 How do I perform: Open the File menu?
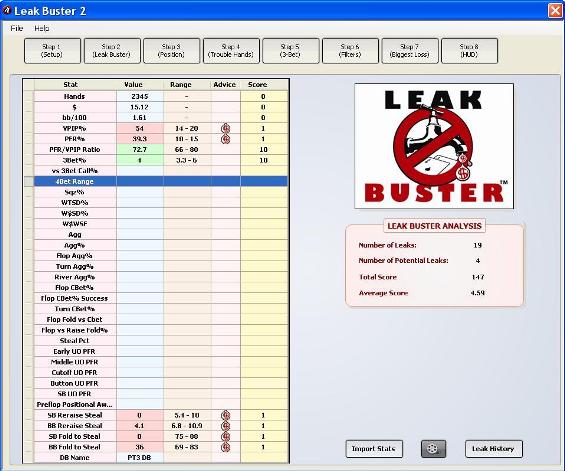pos(17,28)
